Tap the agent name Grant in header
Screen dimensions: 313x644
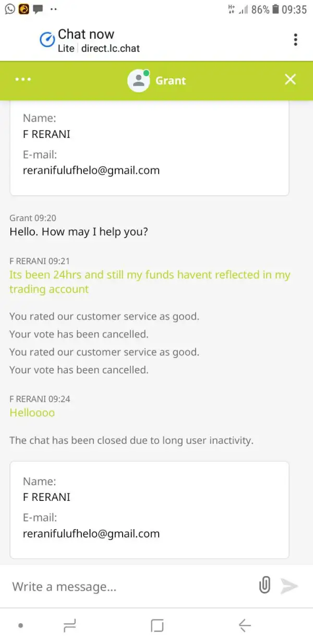click(x=171, y=80)
